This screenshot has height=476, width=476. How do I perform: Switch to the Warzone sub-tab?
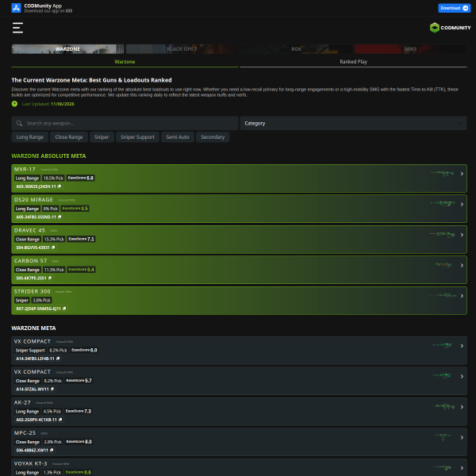point(125,62)
